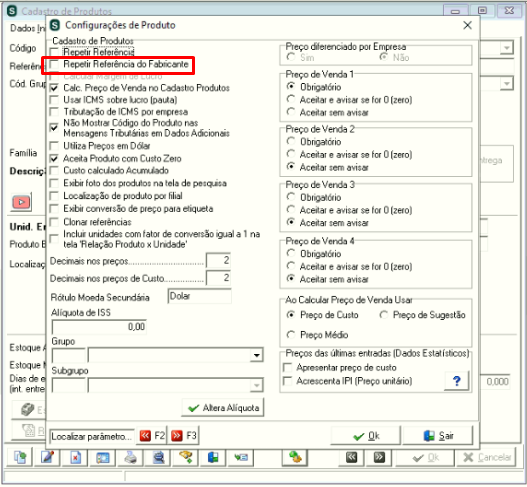Click the Alíquota de ISS value field

coord(99,327)
